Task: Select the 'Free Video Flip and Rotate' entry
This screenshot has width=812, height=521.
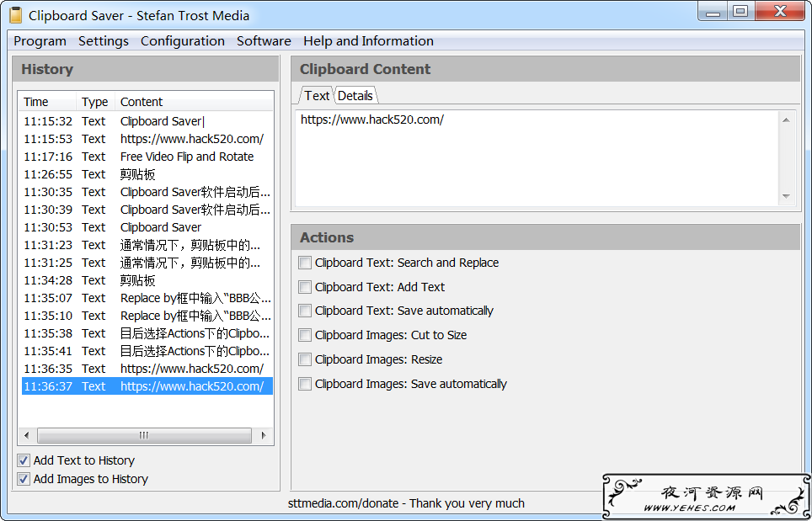Action: pos(147,157)
